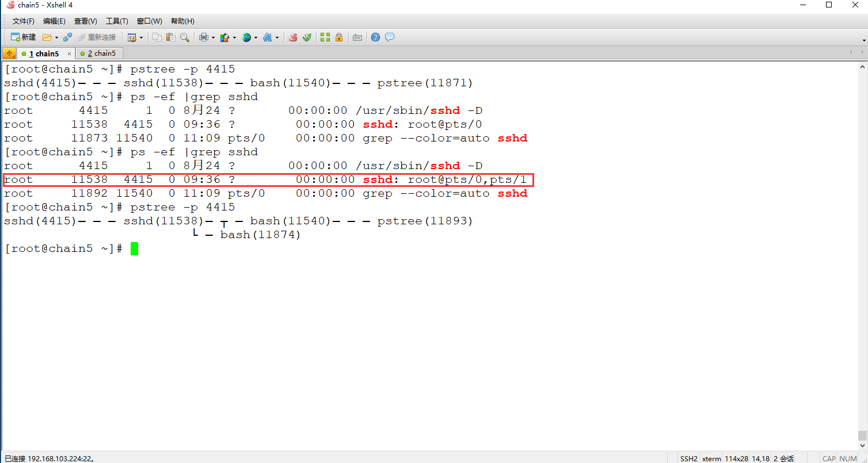Click the orange plus new tab button
Image resolution: width=868 pixels, height=463 pixels.
pyautogui.click(x=9, y=52)
